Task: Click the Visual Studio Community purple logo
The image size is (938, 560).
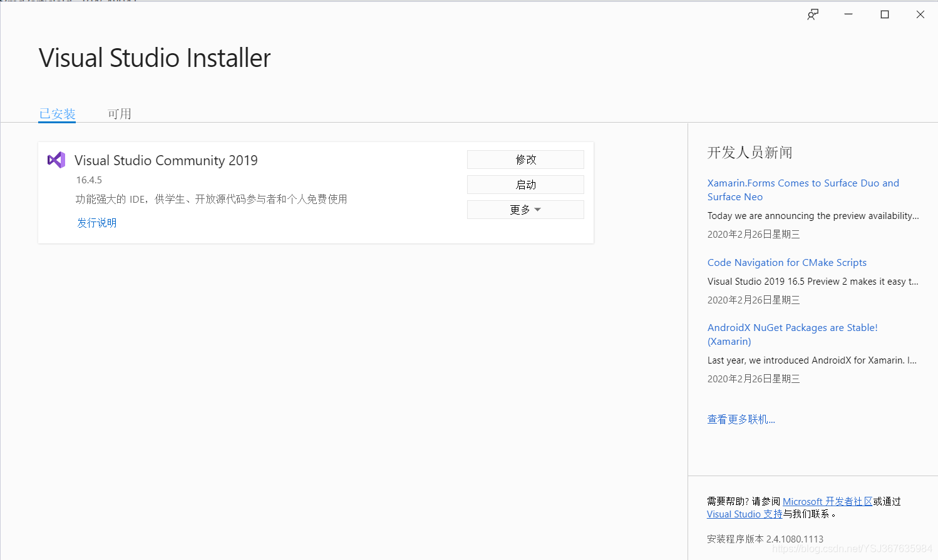Action: click(56, 160)
